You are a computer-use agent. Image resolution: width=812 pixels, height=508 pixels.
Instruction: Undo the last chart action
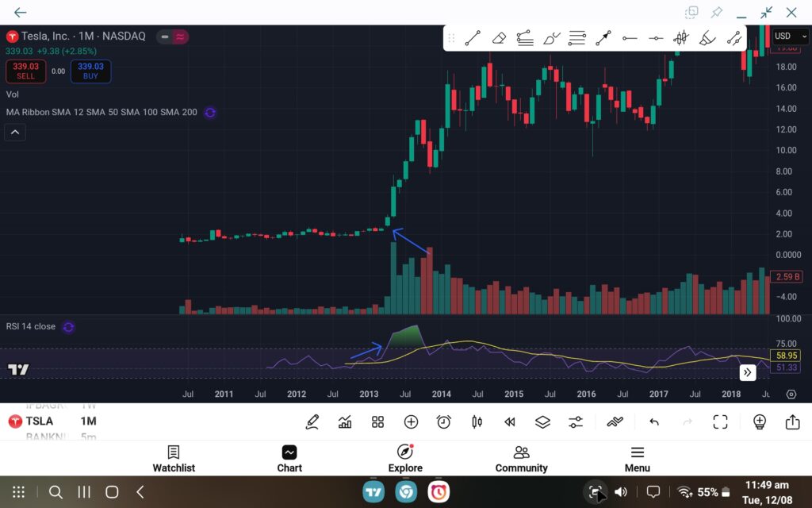coord(654,422)
